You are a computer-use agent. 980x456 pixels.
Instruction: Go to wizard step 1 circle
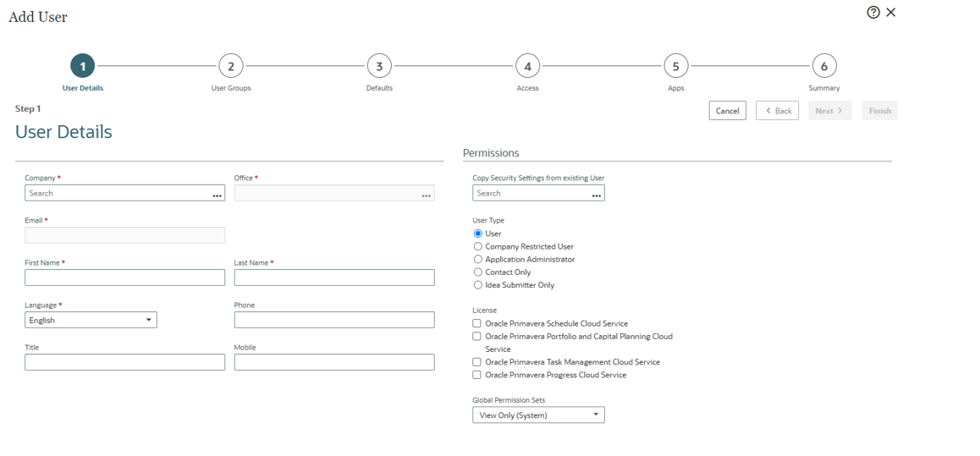(82, 66)
